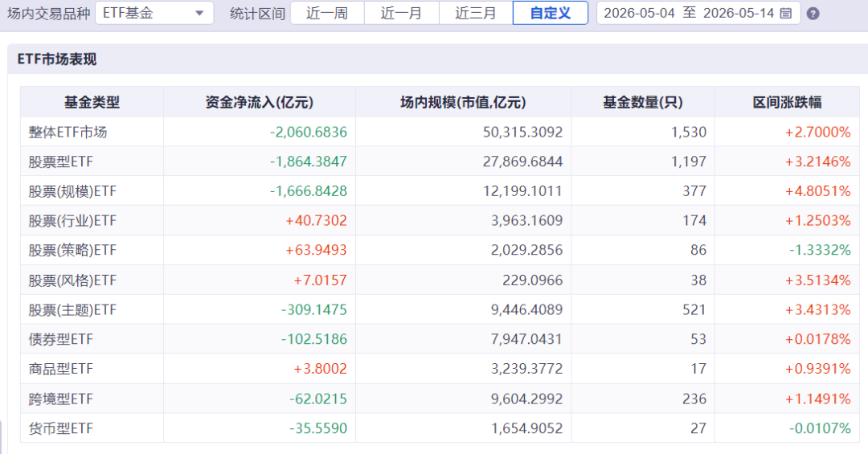Screen dimensions: 868x454
Task: Click period change -1.3332%
Action: [x=820, y=250]
